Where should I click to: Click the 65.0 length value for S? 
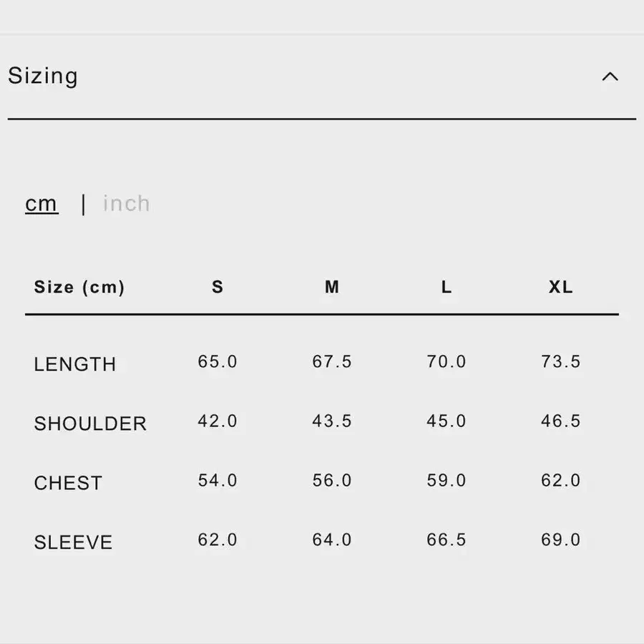pyautogui.click(x=218, y=362)
